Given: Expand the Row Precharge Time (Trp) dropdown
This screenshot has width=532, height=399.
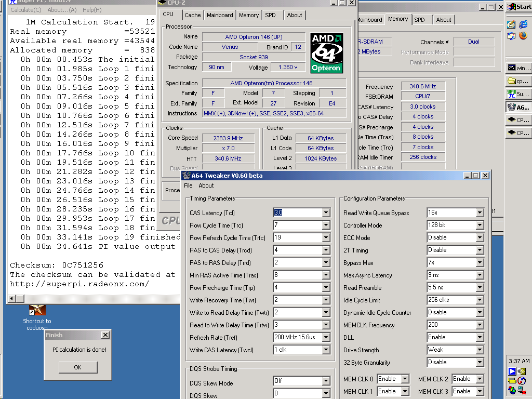Looking at the screenshot, I should pyautogui.click(x=326, y=288).
